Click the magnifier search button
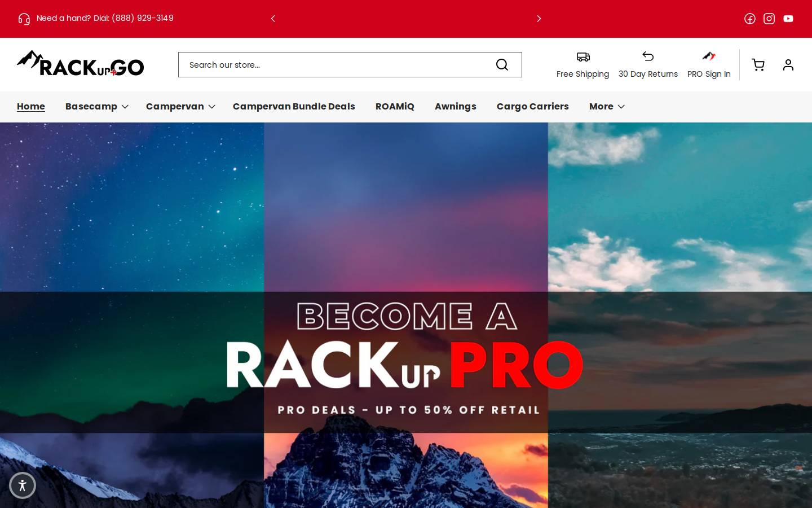 click(502, 65)
